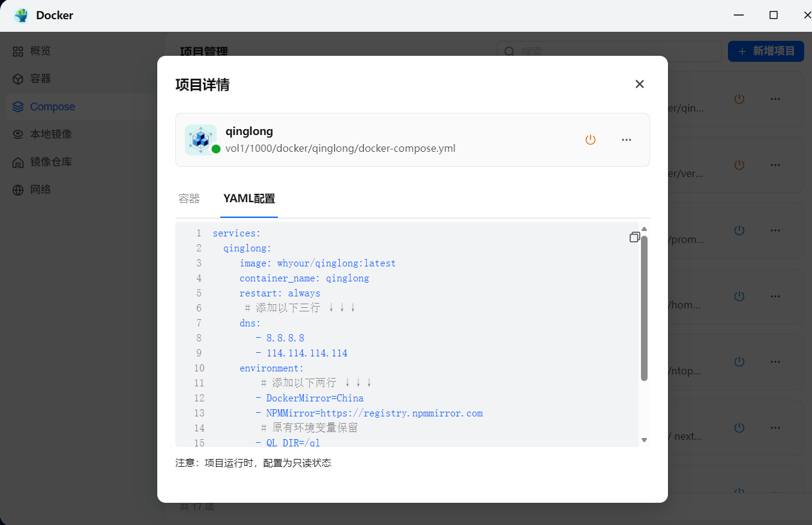Focus the 搜索 search field
The height and width of the screenshot is (525, 812).
pos(609,51)
